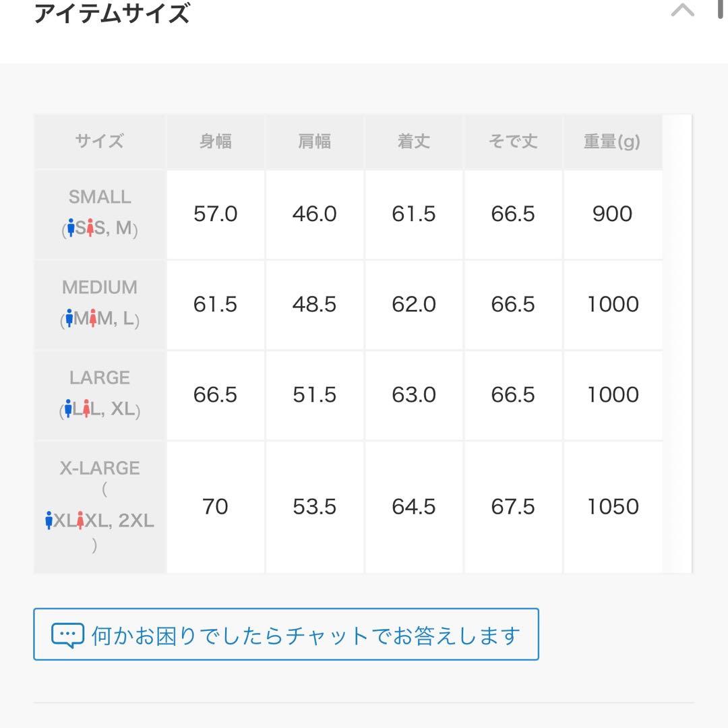Click the red female icon in X-LARGE row
This screenshot has height=728, width=728.
(x=80, y=520)
